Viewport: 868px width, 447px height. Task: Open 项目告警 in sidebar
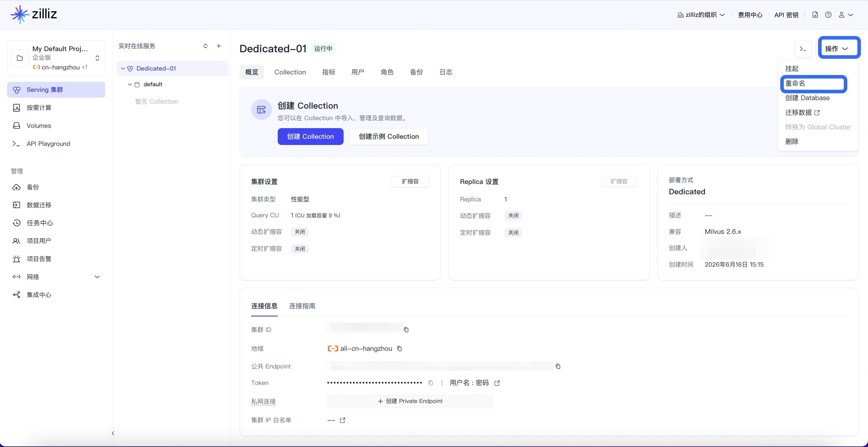point(56,259)
